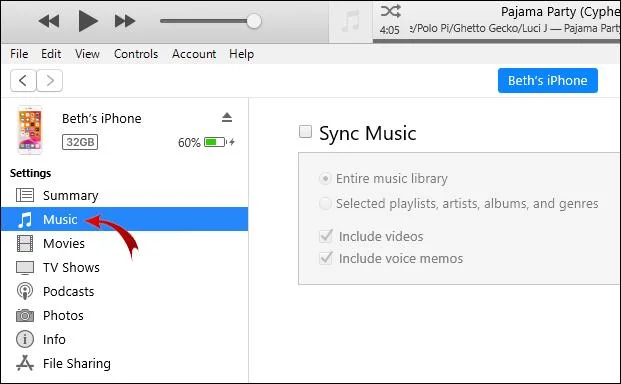Viewport: 621px width, 384px height.
Task: Open the File Sharing label
Action: pyautogui.click(x=77, y=363)
